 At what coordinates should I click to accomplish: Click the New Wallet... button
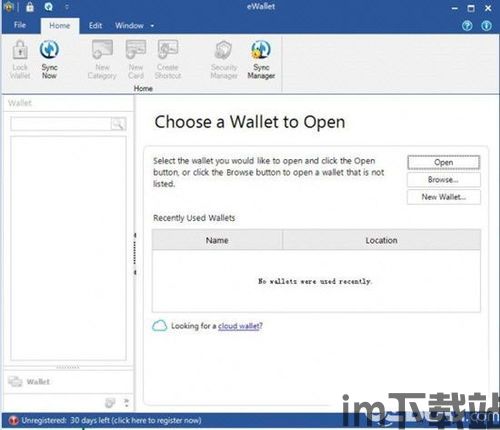pyautogui.click(x=444, y=197)
